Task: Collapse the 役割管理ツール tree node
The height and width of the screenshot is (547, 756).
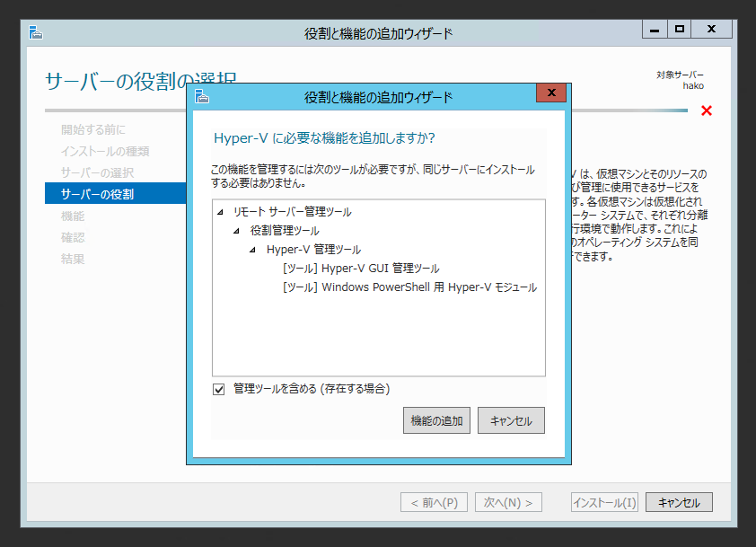Action: (x=236, y=231)
